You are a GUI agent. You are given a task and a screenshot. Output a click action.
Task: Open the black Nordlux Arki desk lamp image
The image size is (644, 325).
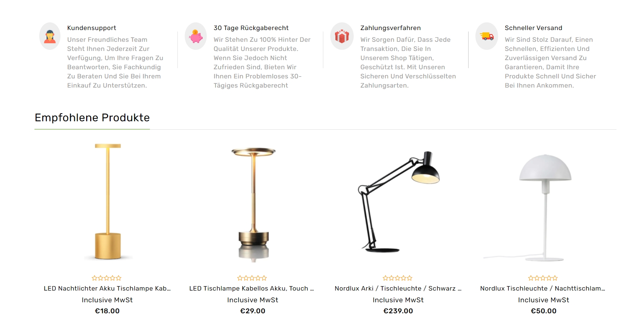398,202
